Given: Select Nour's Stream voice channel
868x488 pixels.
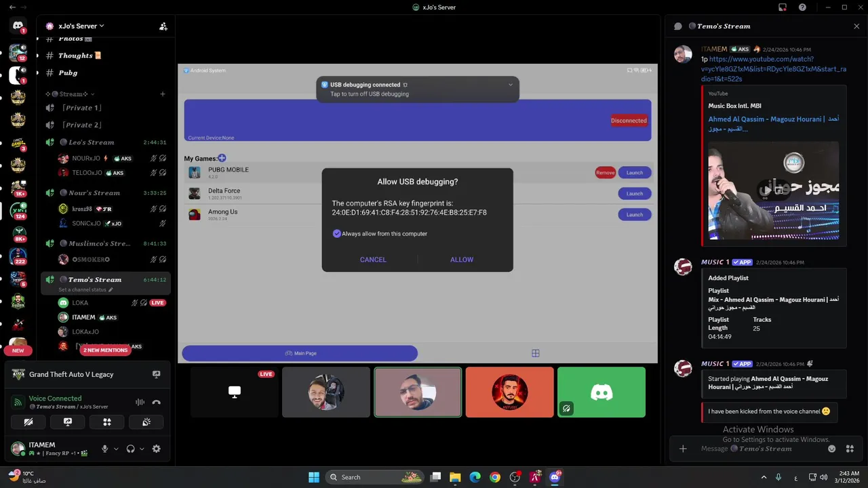Looking at the screenshot, I should pyautogui.click(x=94, y=193).
